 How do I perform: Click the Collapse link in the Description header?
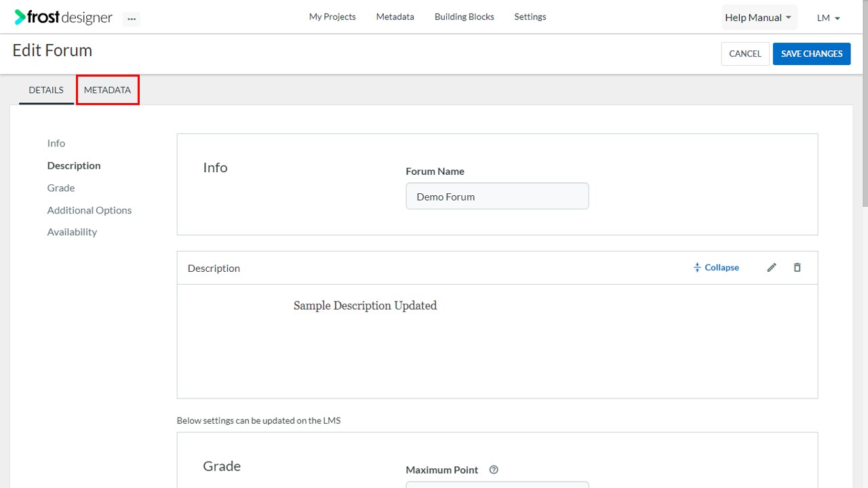click(x=716, y=268)
